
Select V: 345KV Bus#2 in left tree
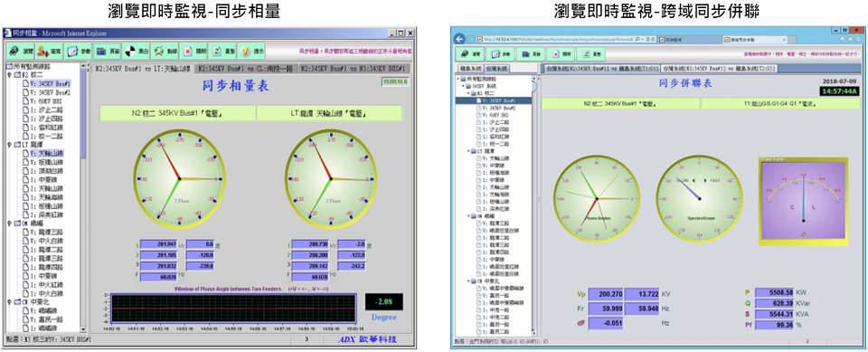click(50, 92)
